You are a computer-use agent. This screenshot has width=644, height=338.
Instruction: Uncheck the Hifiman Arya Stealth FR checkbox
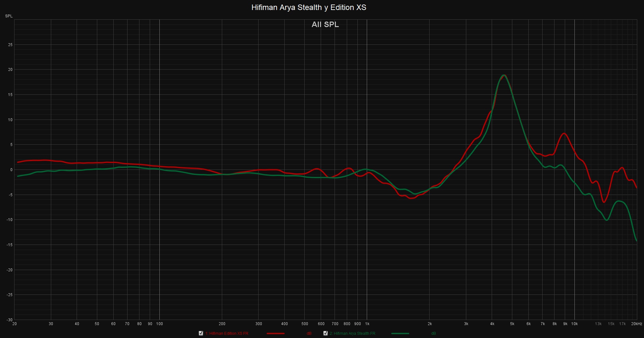326,333
